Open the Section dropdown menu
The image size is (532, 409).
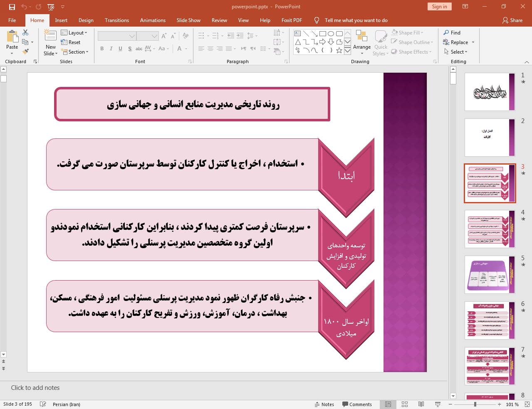(x=75, y=52)
